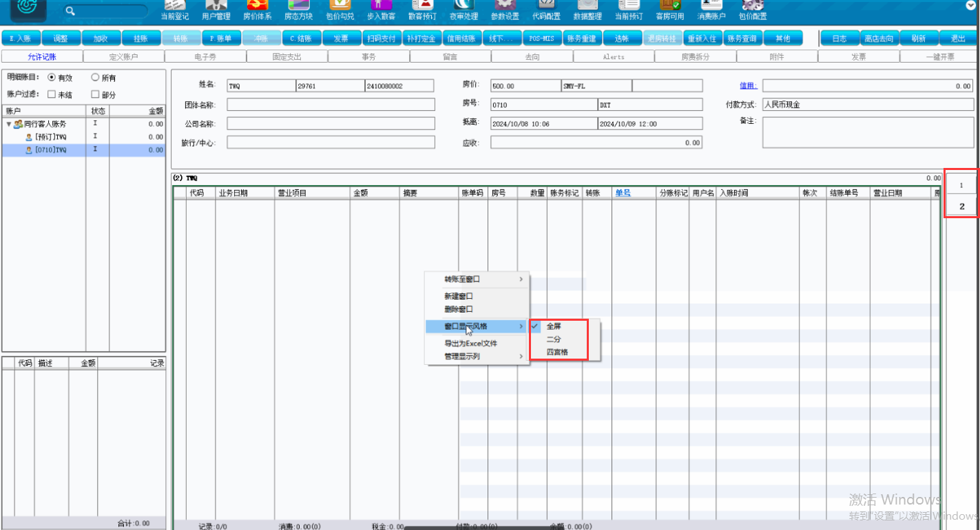This screenshot has height=530, width=980.
Task: Collapse the 同行客人账务 tree node
Action: tap(9, 125)
